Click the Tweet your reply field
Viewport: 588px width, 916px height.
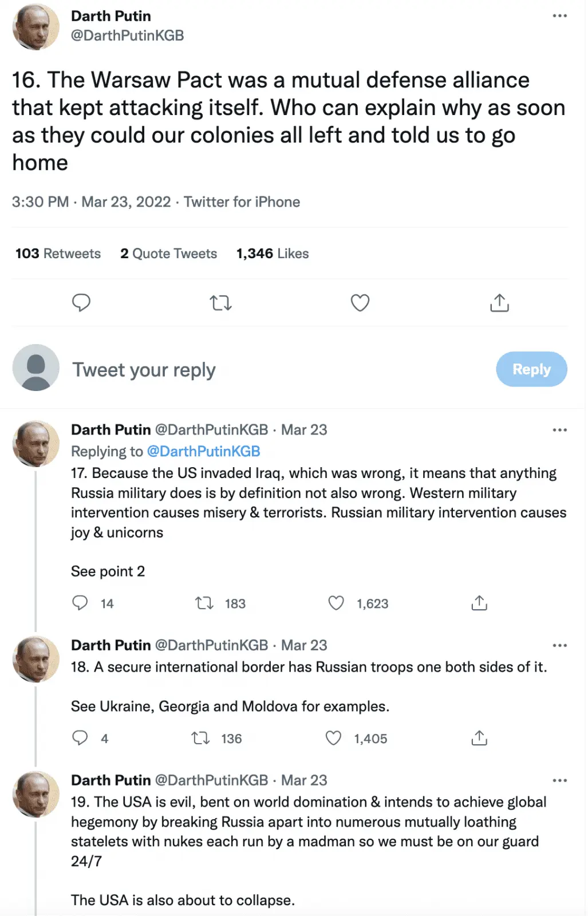tap(258, 370)
